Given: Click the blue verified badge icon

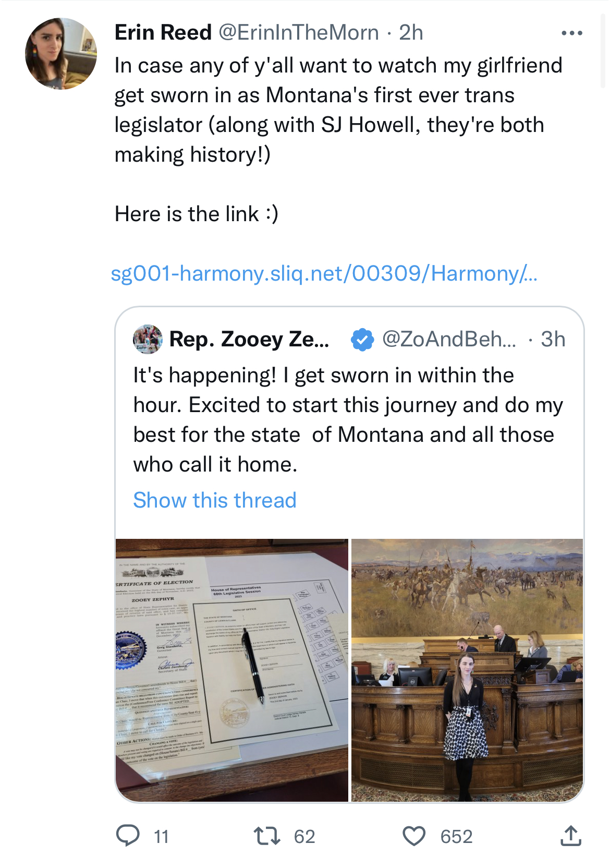Looking at the screenshot, I should [362, 340].
